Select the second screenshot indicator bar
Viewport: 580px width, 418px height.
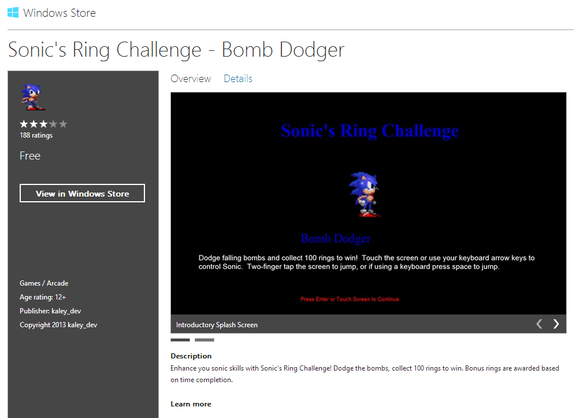tap(205, 340)
